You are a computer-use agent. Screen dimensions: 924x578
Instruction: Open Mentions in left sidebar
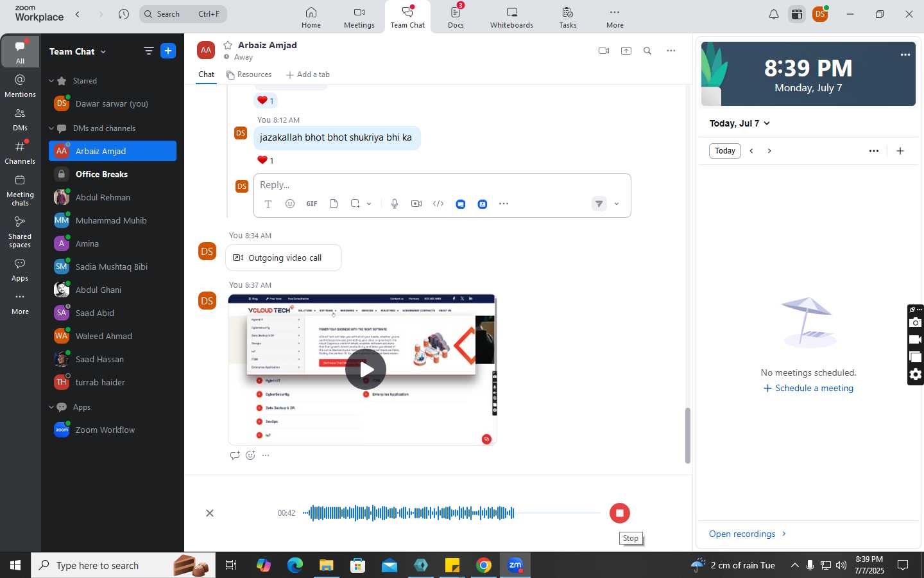click(20, 86)
